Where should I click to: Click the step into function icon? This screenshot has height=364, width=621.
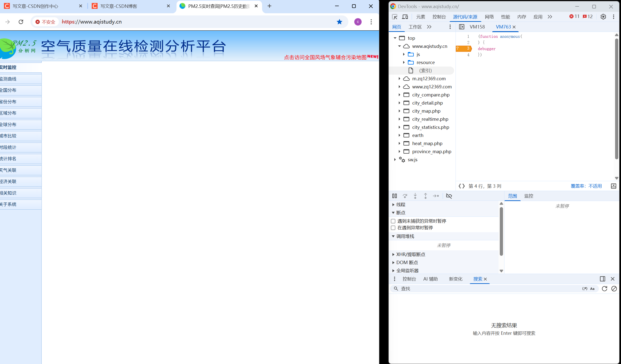point(415,196)
